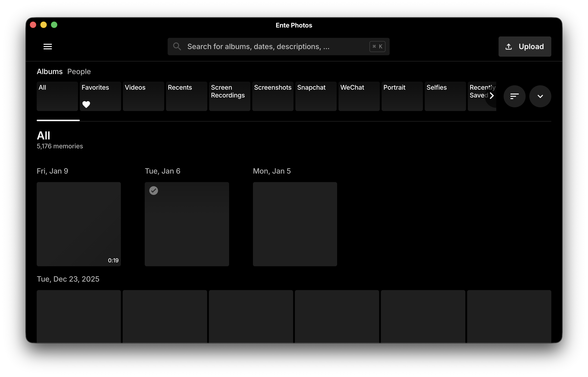The height and width of the screenshot is (377, 588).
Task: Click the 0:19 video duration indicator
Action: 113,260
